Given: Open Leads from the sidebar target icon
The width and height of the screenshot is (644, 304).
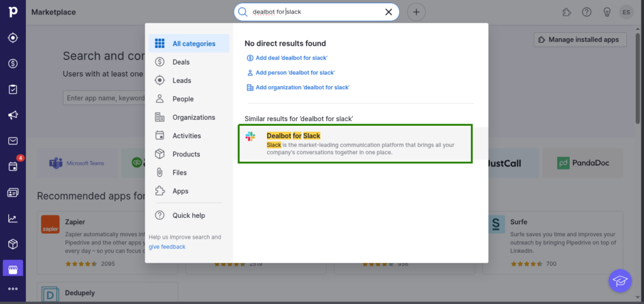Looking at the screenshot, I should [x=13, y=38].
